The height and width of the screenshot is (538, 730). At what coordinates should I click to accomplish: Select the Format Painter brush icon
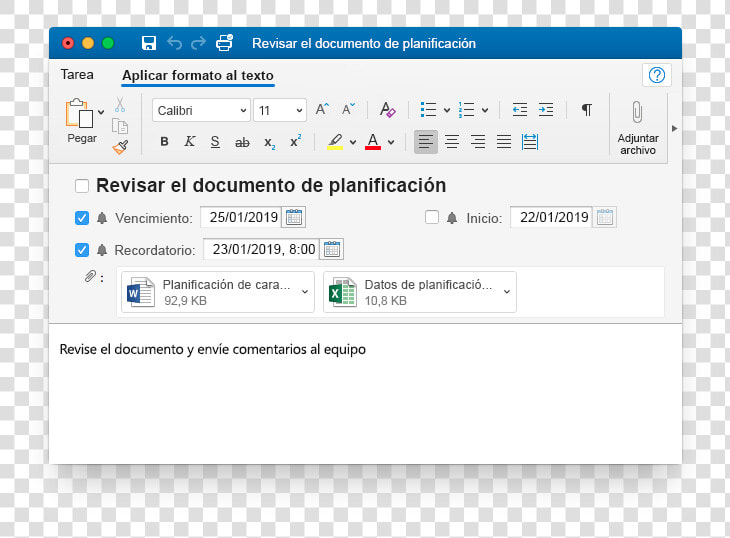pyautogui.click(x=120, y=147)
